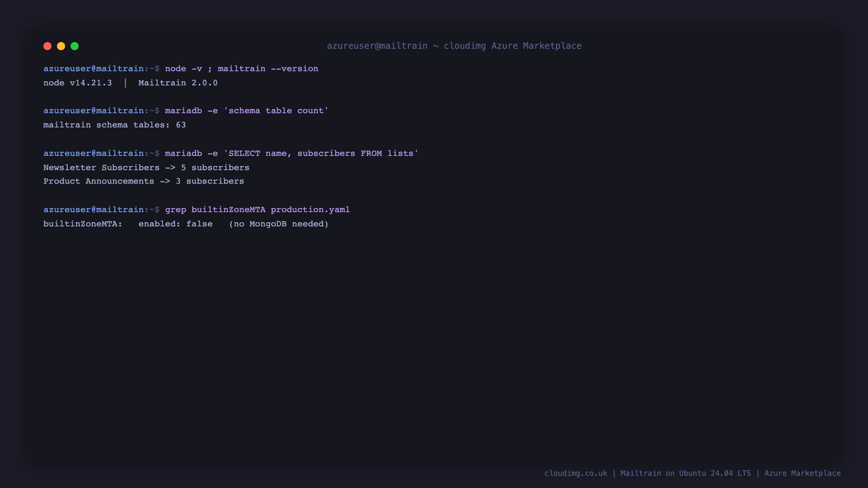Screen dimensions: 868x488
Task: Click the terminal title 'azureuser@mailtrain ~ cloudimg Azure Marketplace'
Action: click(454, 46)
